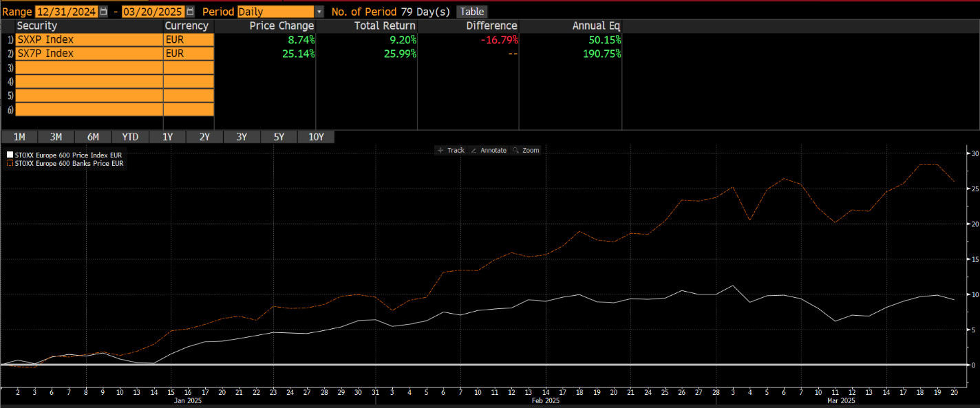Select the YTD time range tab
This screenshot has height=408, width=980.
pos(130,137)
